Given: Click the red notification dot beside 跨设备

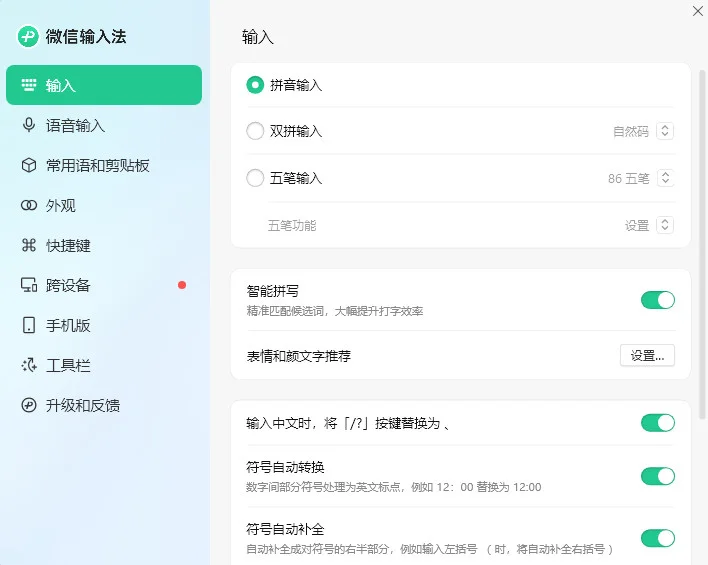Looking at the screenshot, I should point(182,285).
